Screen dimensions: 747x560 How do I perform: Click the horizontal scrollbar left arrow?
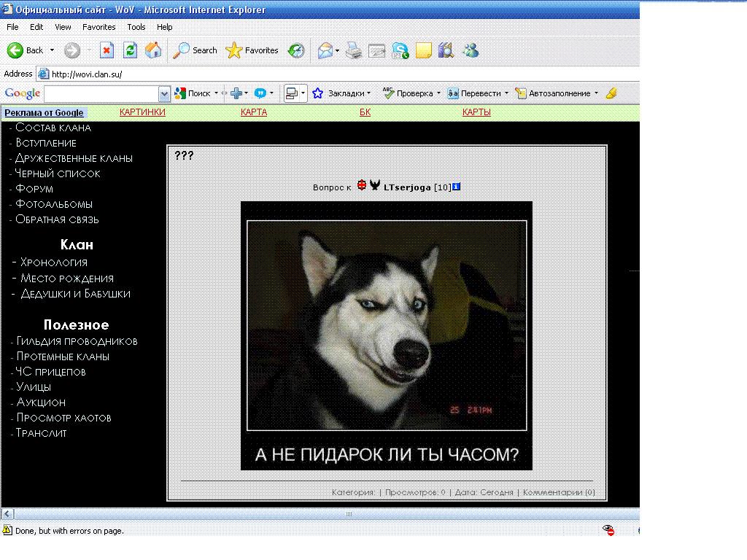click(7, 514)
